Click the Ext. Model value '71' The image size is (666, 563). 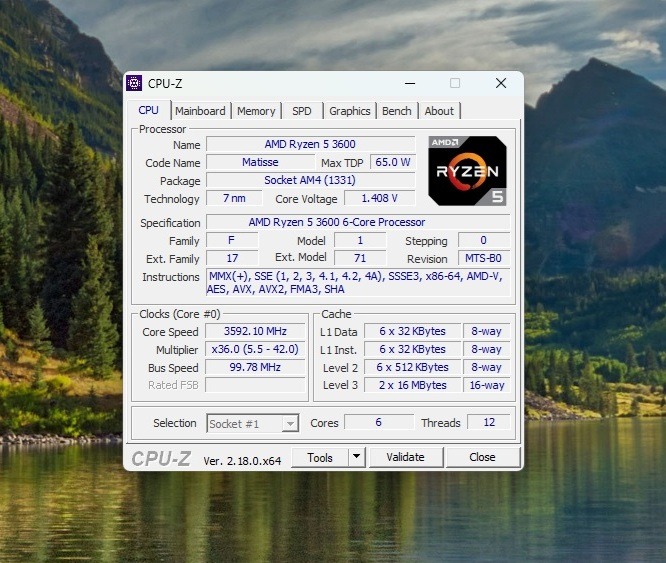360,258
